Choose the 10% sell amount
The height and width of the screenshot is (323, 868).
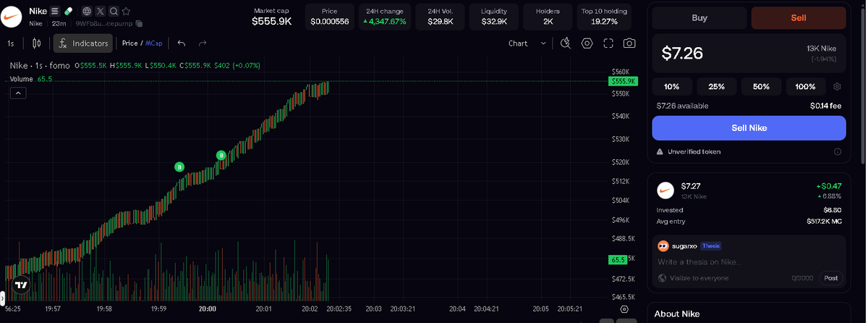click(672, 87)
